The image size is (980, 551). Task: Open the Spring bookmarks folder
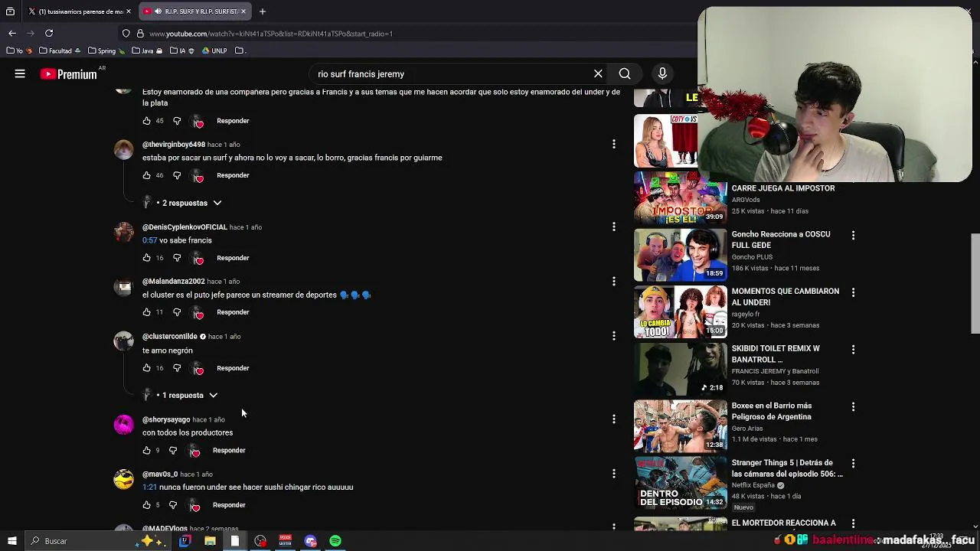pyautogui.click(x=106, y=51)
